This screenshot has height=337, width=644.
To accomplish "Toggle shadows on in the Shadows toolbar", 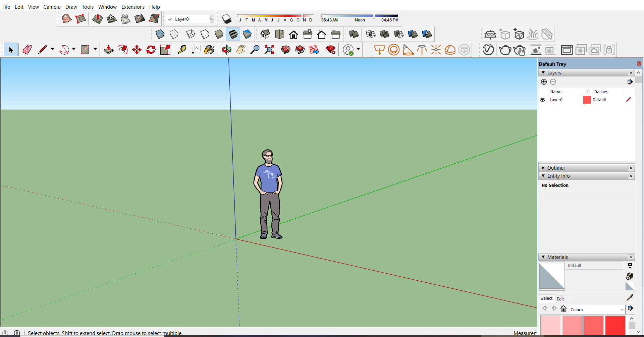I will pyautogui.click(x=227, y=19).
